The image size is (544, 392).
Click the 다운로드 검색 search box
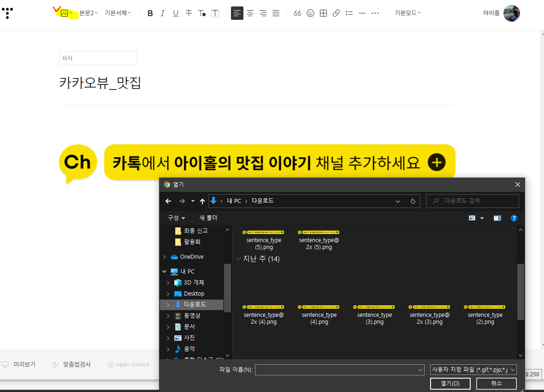(472, 201)
